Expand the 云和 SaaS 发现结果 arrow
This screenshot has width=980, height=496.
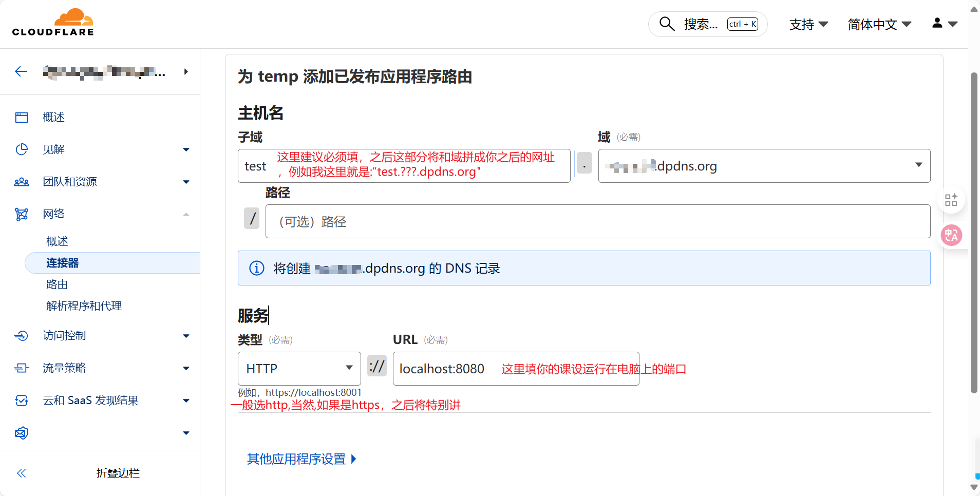click(186, 400)
